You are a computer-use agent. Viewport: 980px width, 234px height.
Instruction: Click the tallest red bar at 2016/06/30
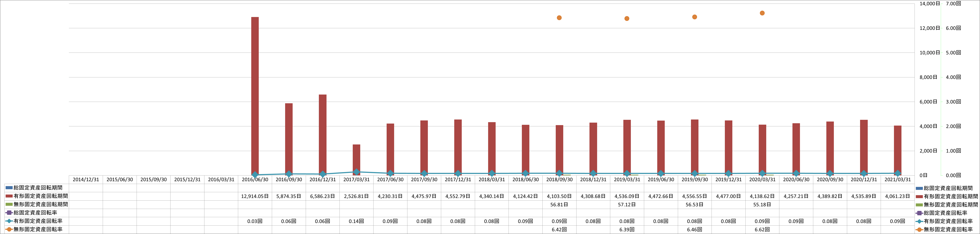(255, 96)
